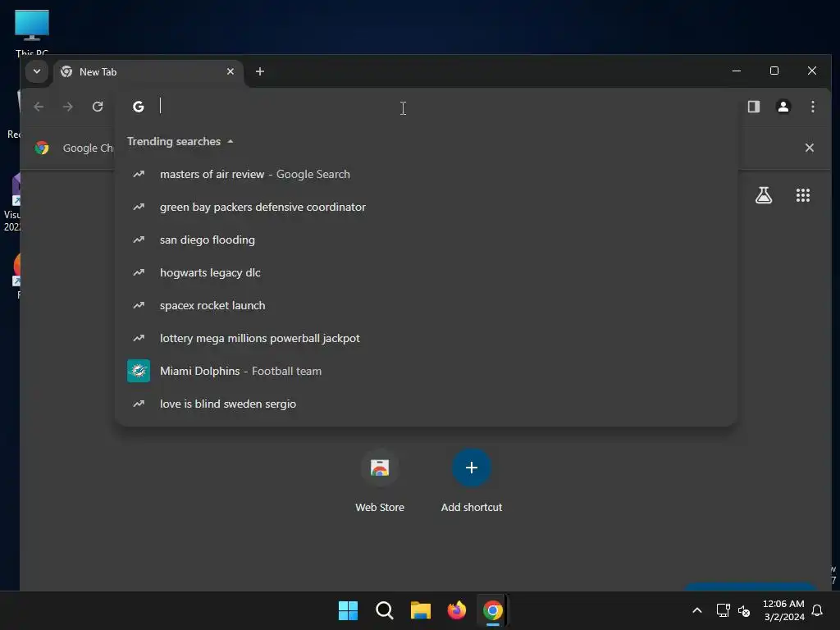Dismiss the Google Chrome info bar
Image resolution: width=840 pixels, height=630 pixels.
point(810,148)
